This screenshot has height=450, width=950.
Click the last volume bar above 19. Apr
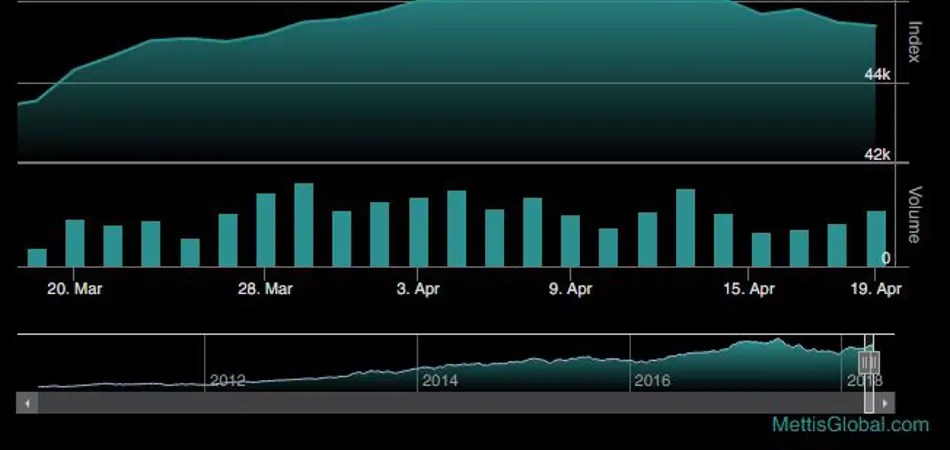pyautogui.click(x=876, y=238)
